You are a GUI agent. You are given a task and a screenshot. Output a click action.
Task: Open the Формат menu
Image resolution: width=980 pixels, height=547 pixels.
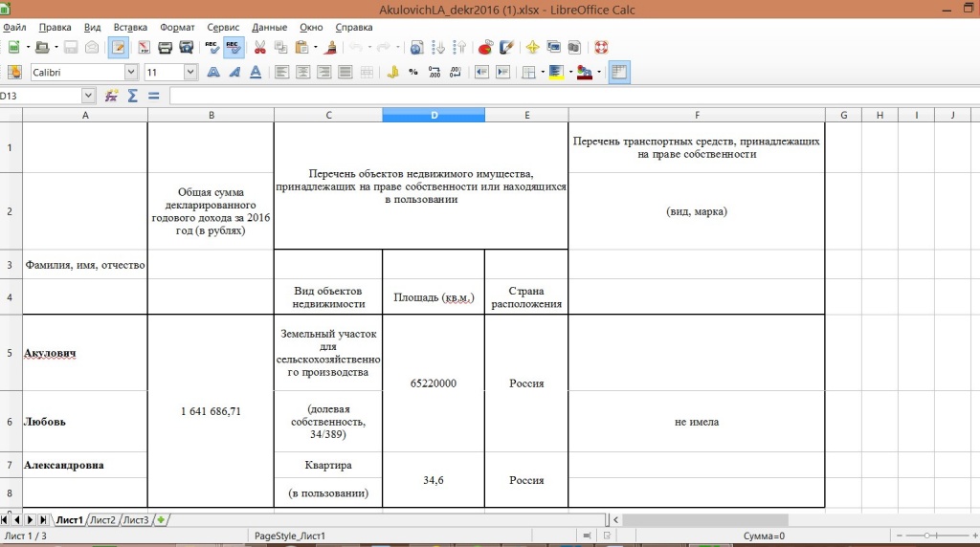(177, 28)
